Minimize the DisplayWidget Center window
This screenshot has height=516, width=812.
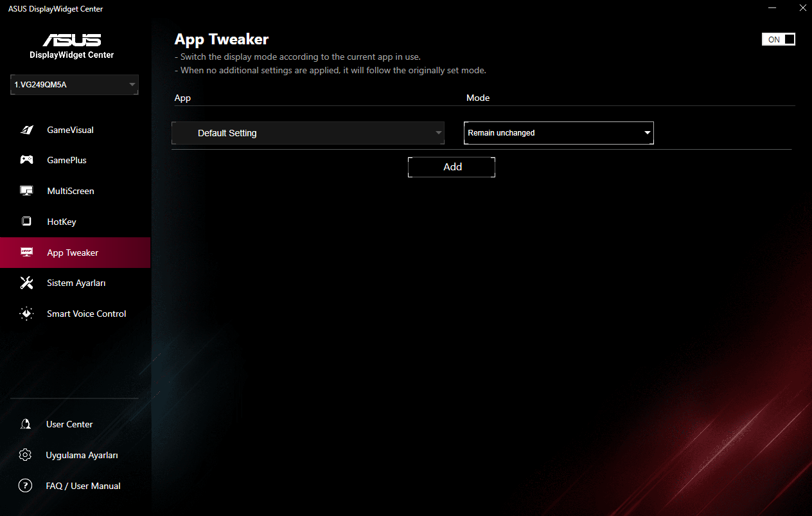point(772,8)
